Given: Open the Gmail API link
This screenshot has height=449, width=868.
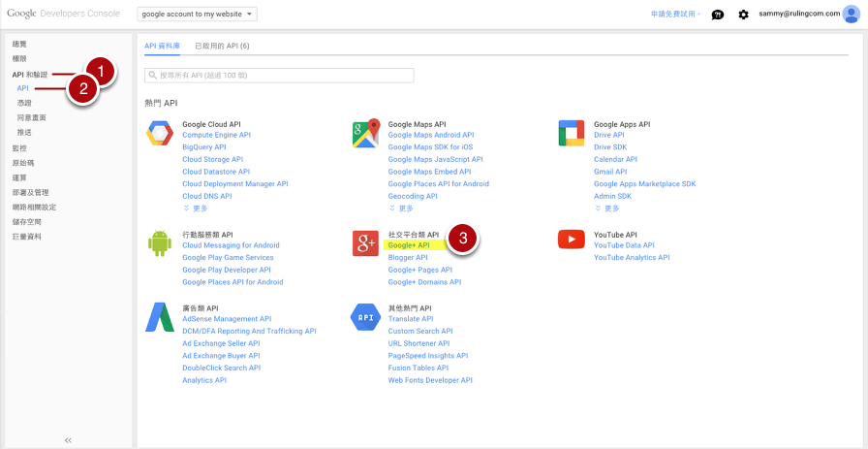Looking at the screenshot, I should point(610,172).
